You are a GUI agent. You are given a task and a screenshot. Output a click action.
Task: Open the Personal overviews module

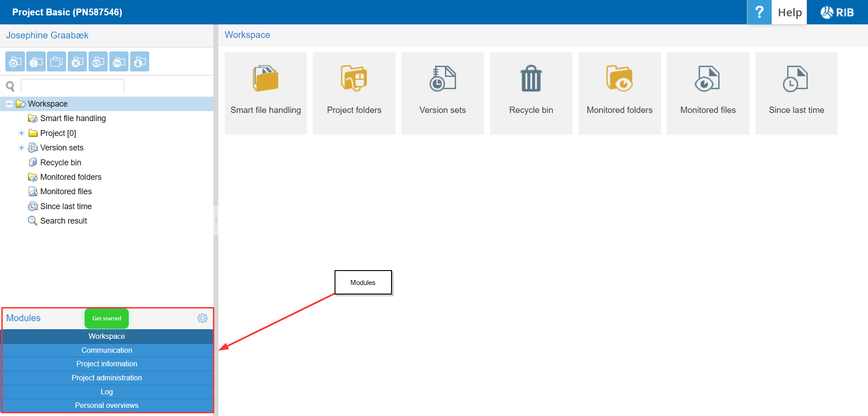pyautogui.click(x=107, y=406)
